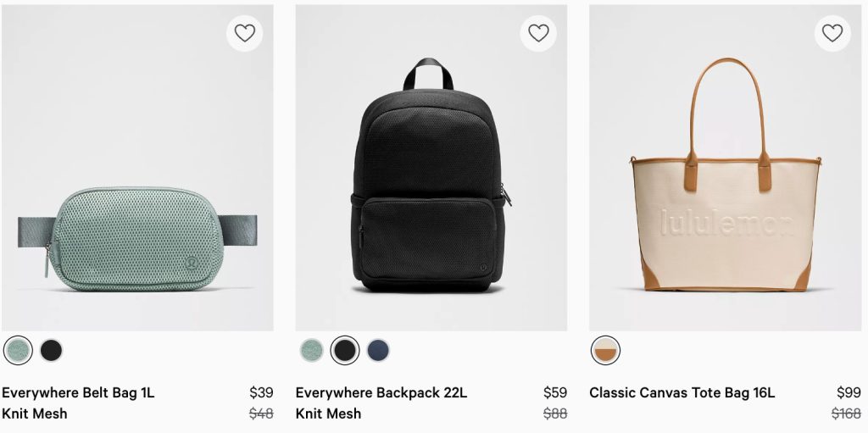Screen dimensions: 868x433
Task: Click the $39 sale price
Action: tap(261, 392)
